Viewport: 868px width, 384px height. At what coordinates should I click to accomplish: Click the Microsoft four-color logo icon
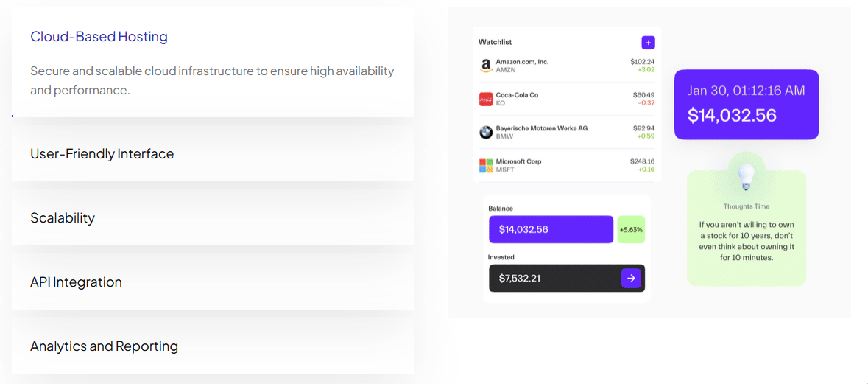(485, 166)
